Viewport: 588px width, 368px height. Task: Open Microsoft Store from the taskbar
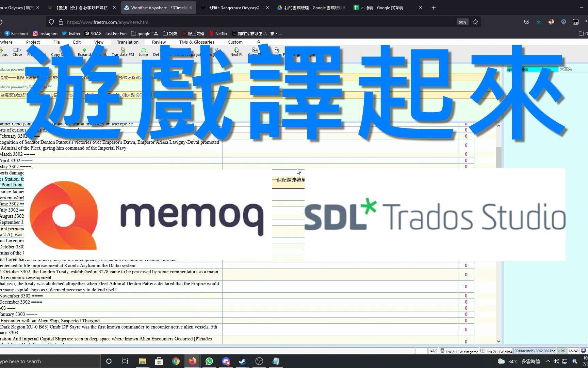pyautogui.click(x=159, y=361)
